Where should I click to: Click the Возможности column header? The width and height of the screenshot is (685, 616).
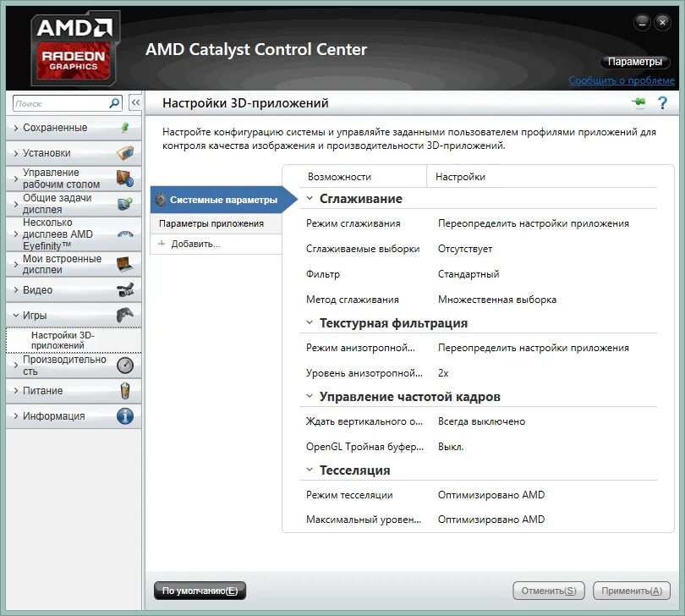(x=339, y=177)
